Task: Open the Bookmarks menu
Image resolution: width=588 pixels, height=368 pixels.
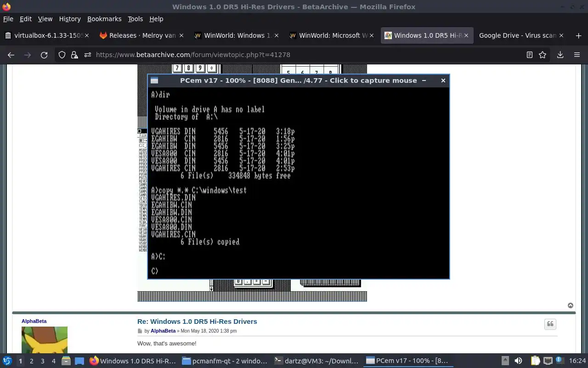Action: pyautogui.click(x=104, y=19)
